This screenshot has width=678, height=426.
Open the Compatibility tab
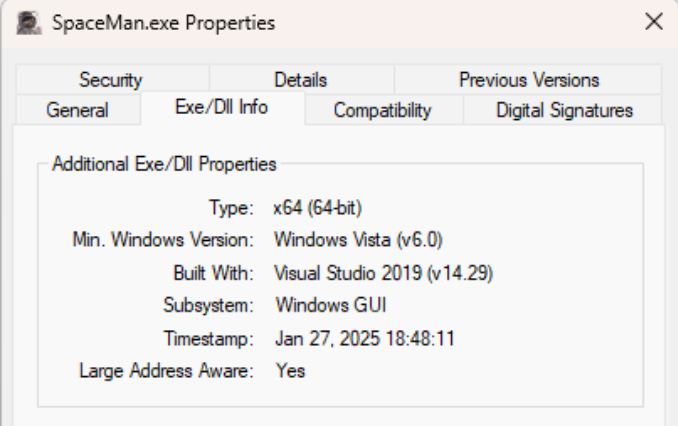pyautogui.click(x=382, y=110)
